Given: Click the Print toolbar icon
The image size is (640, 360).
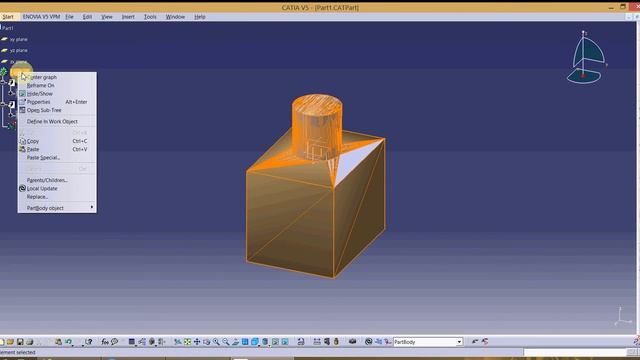Looking at the screenshot, I should (x=29, y=342).
